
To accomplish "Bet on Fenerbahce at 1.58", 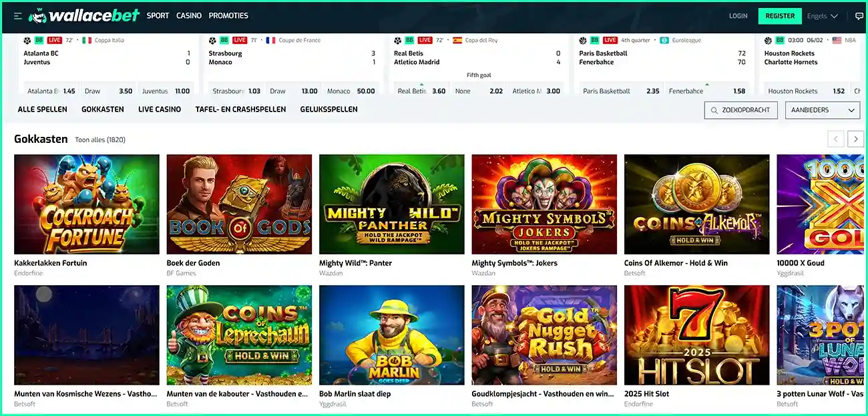I will click(x=707, y=89).
